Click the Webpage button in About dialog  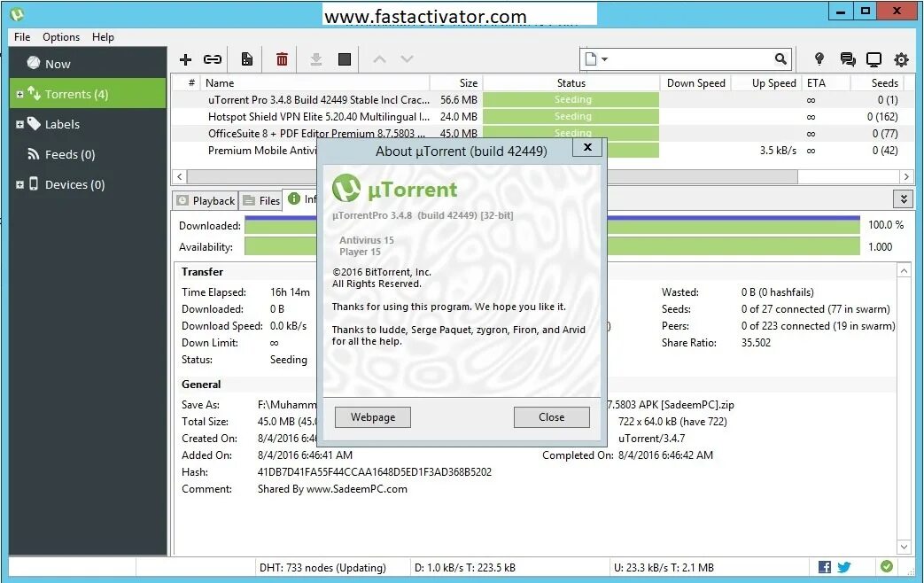pyautogui.click(x=372, y=416)
